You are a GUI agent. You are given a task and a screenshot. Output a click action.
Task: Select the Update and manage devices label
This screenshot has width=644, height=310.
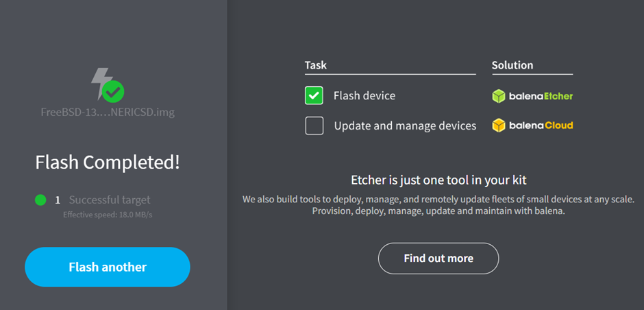click(405, 126)
